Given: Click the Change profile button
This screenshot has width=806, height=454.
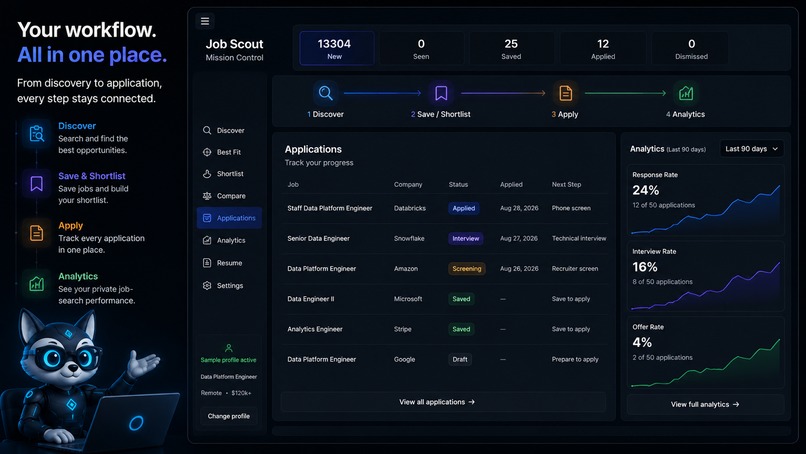Looking at the screenshot, I should point(229,416).
